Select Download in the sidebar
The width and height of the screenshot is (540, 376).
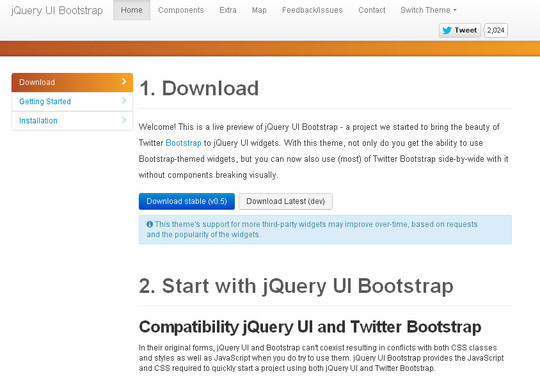(72, 82)
